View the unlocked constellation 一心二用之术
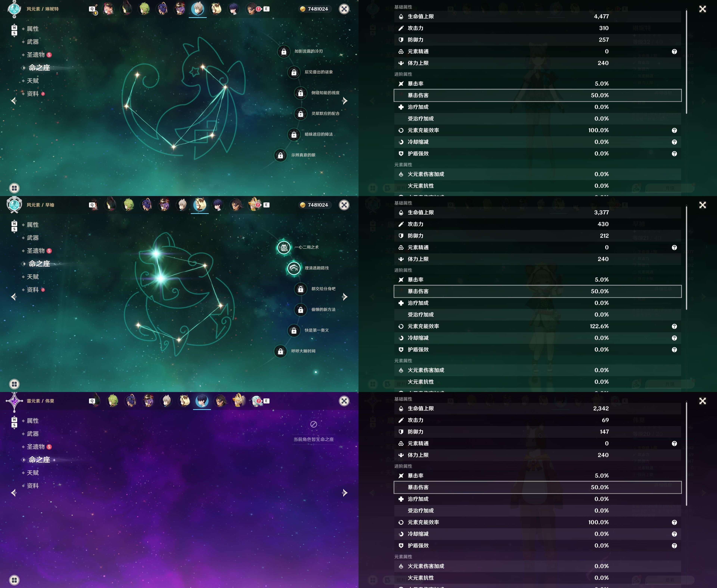Screen dimensions: 717x588 click(x=284, y=248)
